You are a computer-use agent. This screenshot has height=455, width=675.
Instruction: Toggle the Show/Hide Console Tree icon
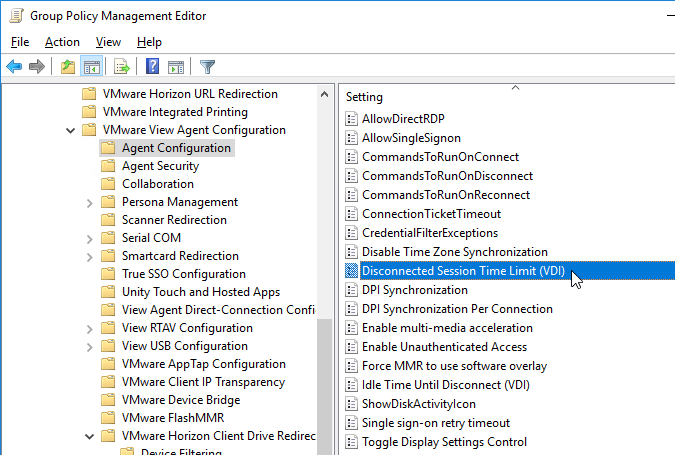click(x=92, y=67)
